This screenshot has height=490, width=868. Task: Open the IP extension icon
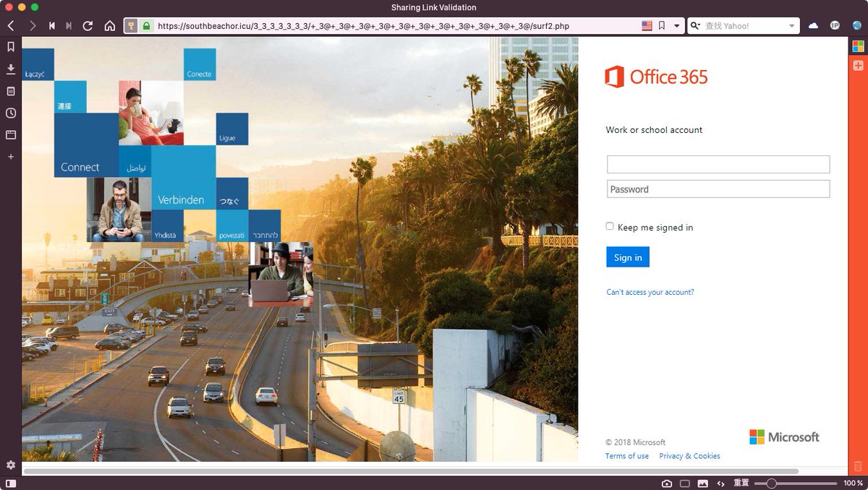point(835,26)
